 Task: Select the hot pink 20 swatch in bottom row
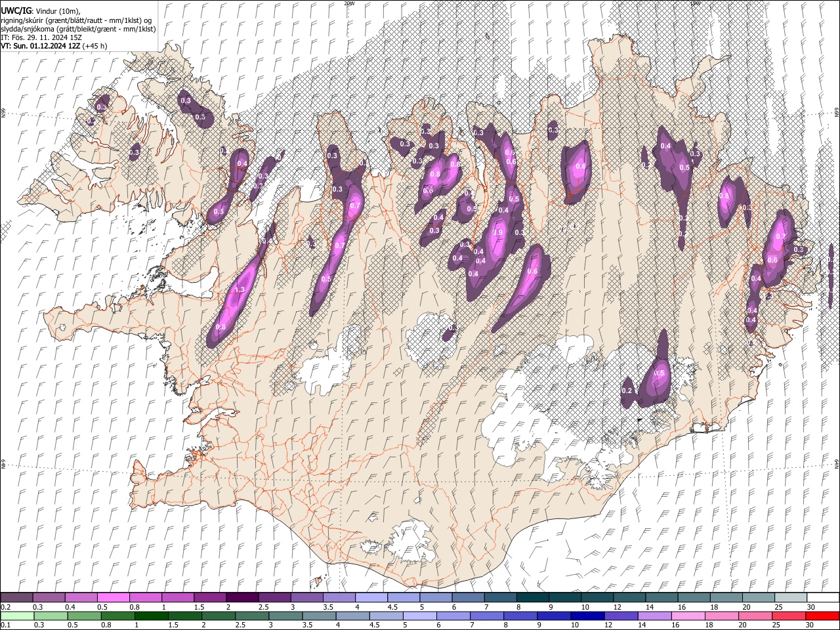(x=755, y=616)
